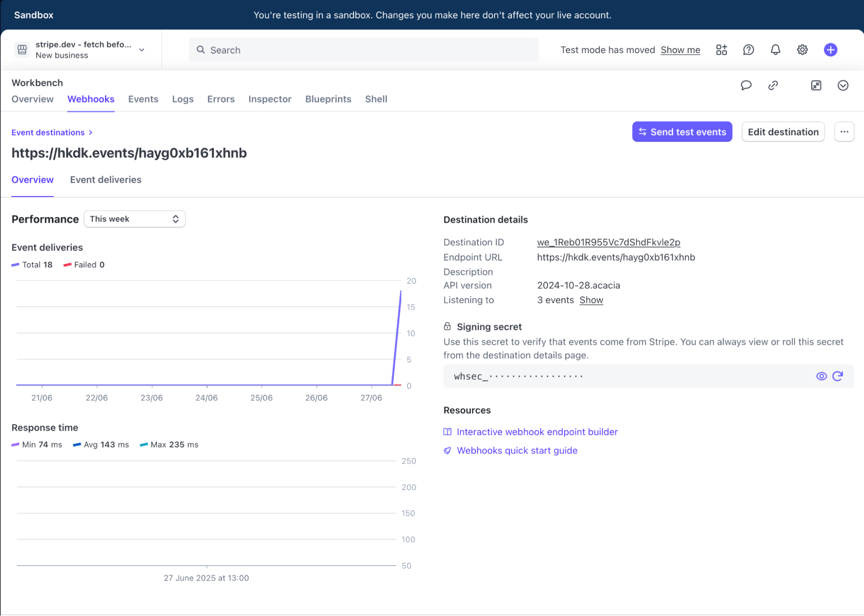
Task: Collapse Workbench with the minimize panel icon
Action: [x=816, y=85]
